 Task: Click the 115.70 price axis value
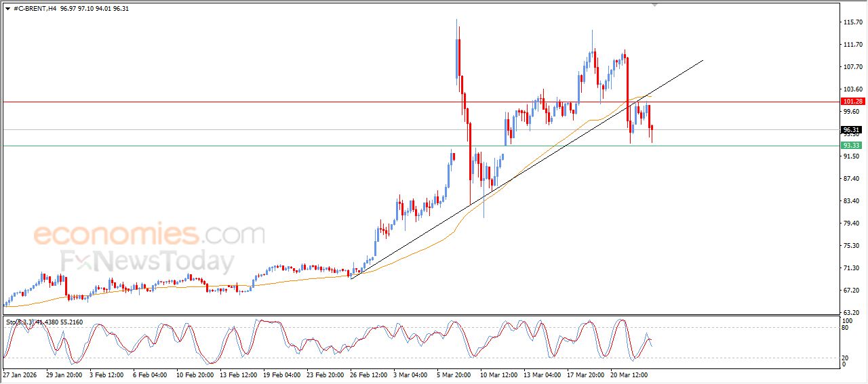852,22
